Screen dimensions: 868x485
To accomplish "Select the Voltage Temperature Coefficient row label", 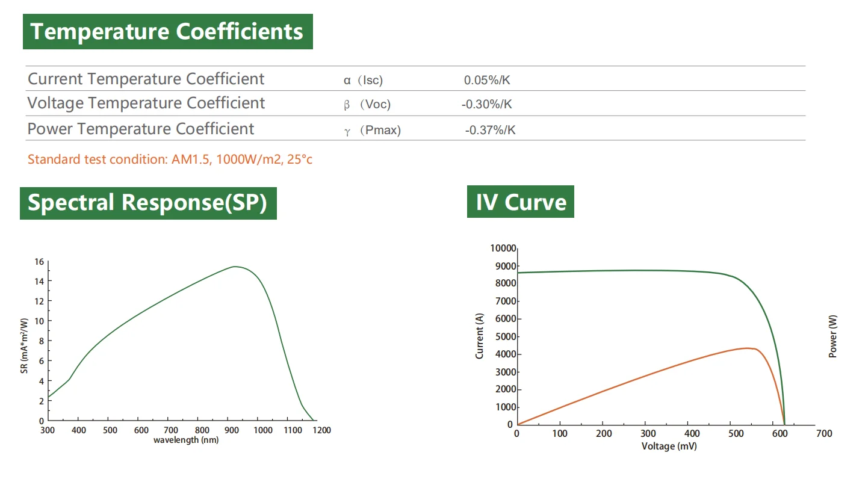I will click(146, 103).
